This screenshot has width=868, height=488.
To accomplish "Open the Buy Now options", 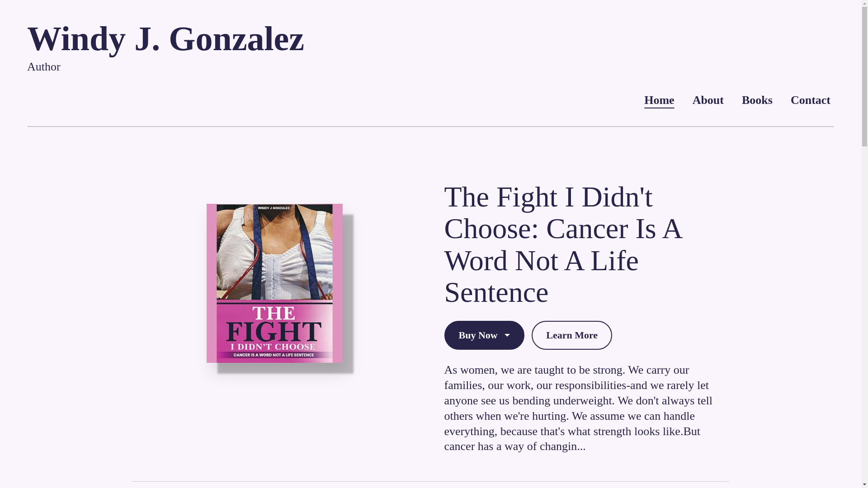I will point(478,335).
